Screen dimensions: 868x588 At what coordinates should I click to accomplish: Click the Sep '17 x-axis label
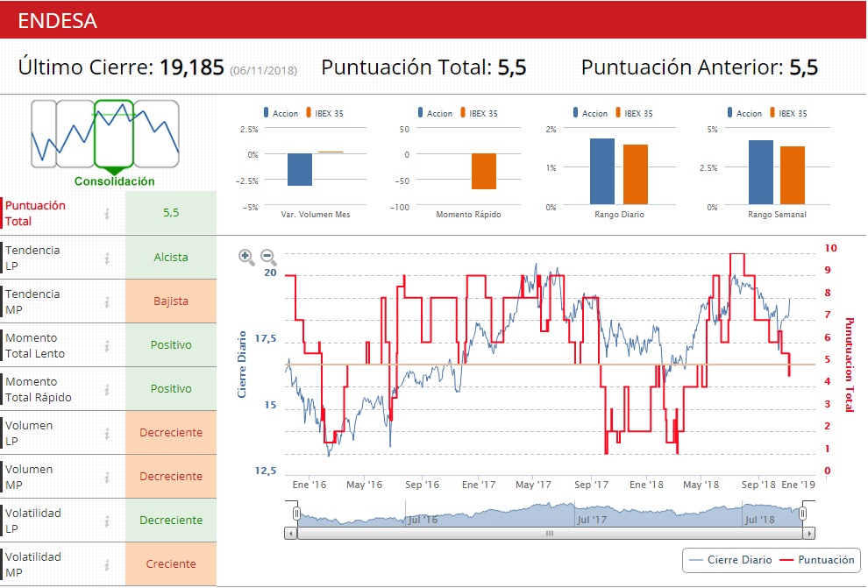pos(591,485)
